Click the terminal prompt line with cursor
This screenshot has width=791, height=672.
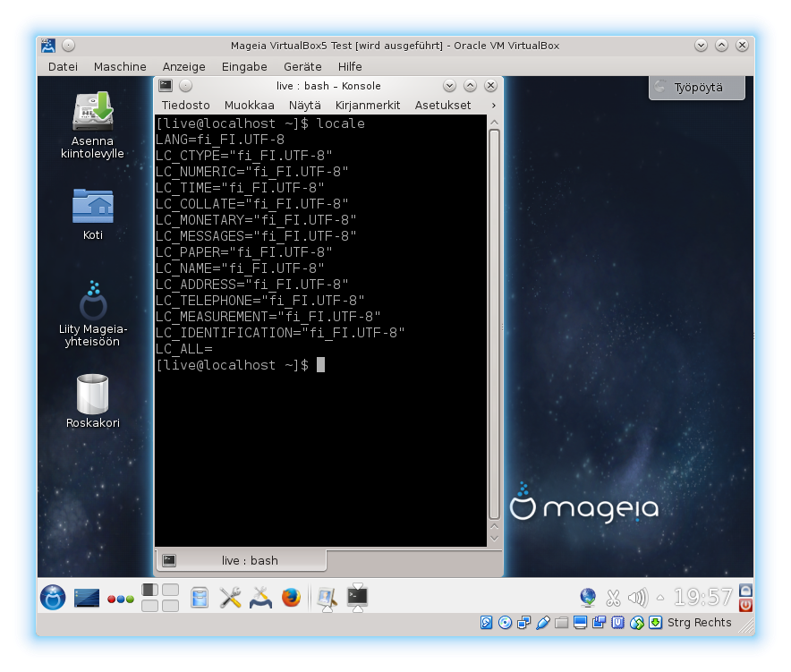tap(241, 365)
